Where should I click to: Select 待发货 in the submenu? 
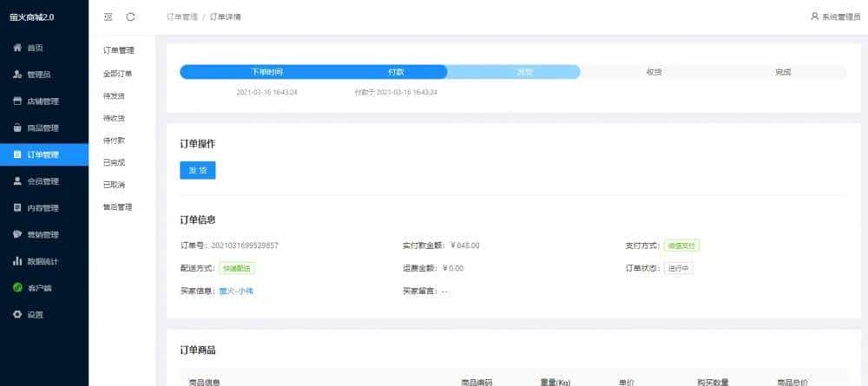click(x=114, y=95)
